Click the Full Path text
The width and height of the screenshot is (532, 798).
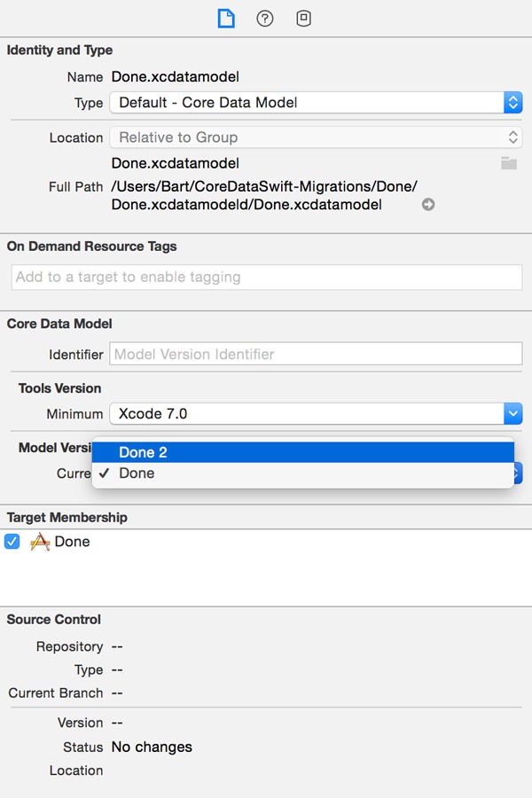[x=264, y=195]
